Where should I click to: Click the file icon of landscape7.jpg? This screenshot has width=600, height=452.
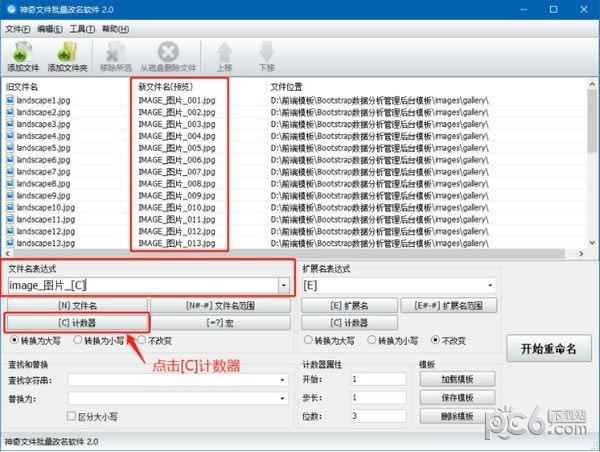10,171
